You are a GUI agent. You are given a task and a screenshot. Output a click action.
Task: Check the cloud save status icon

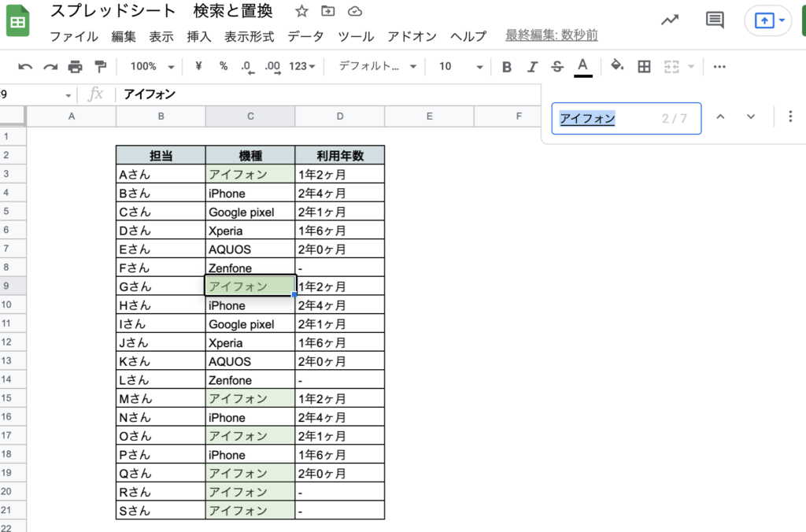355,11
